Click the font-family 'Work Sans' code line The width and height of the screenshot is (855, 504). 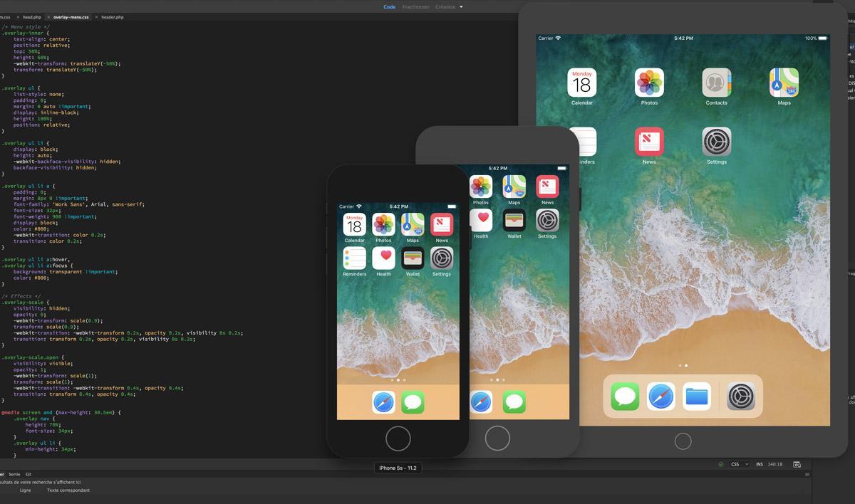[79, 204]
